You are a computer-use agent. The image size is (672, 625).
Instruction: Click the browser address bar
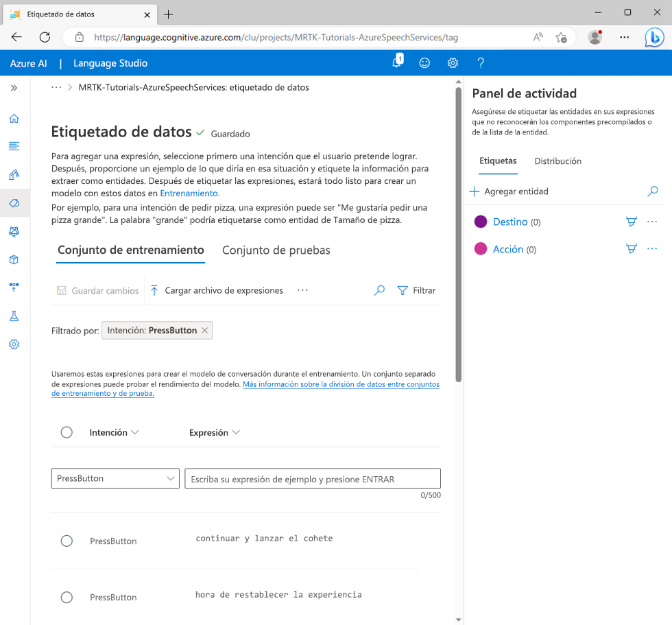[276, 37]
